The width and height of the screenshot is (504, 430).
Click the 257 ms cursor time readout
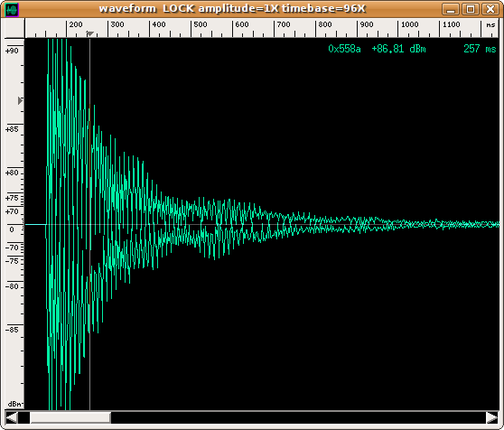tap(480, 49)
